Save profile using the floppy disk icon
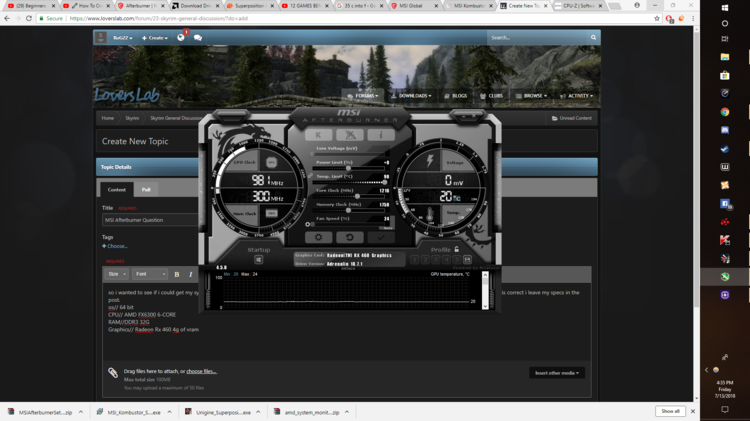Viewport: 750px width, 421px height. point(467,260)
